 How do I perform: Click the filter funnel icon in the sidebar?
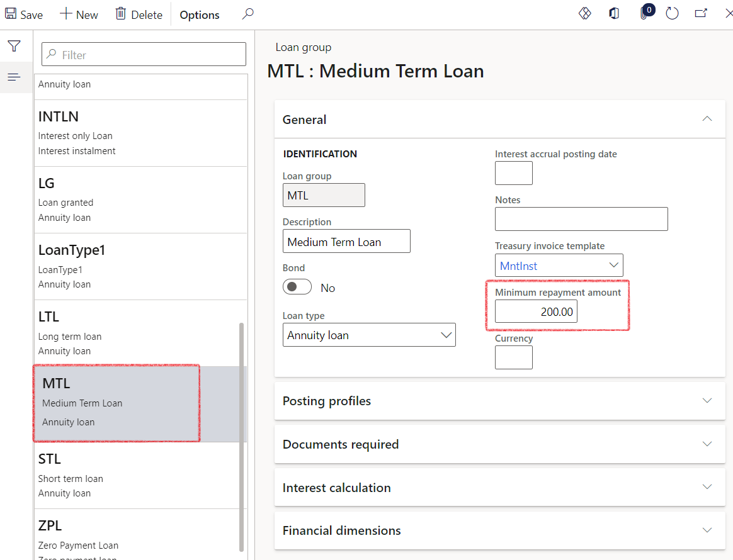tap(13, 45)
